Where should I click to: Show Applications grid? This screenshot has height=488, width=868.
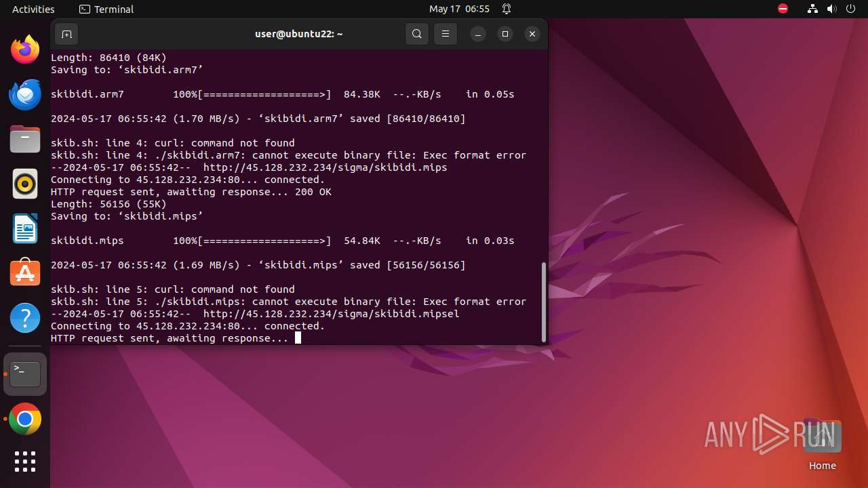coord(25,462)
